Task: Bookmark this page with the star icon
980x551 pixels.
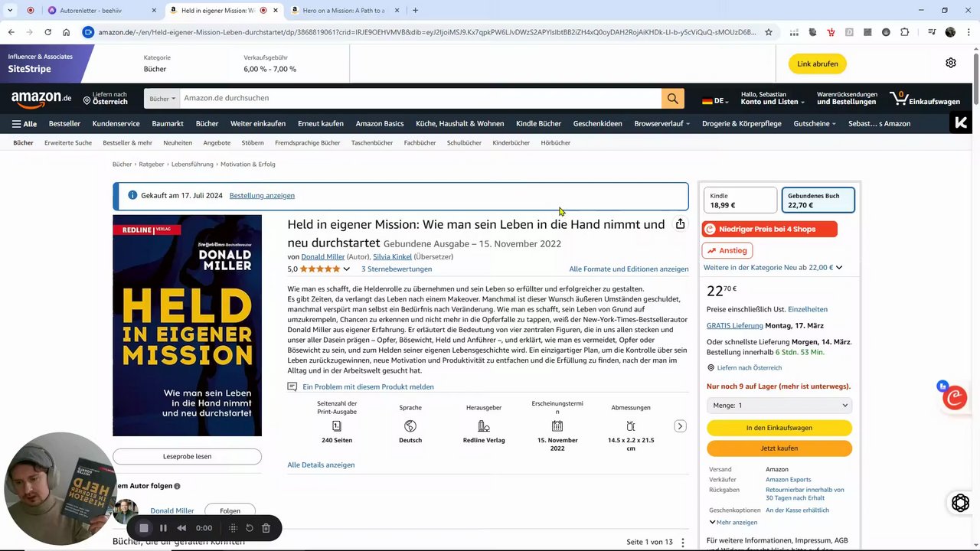Action: (769, 32)
